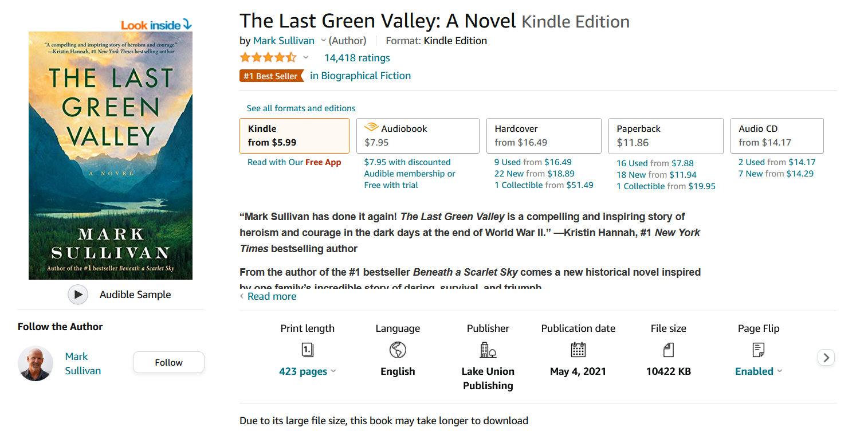Expand description with Read more
The width and height of the screenshot is (868, 431).
click(272, 296)
